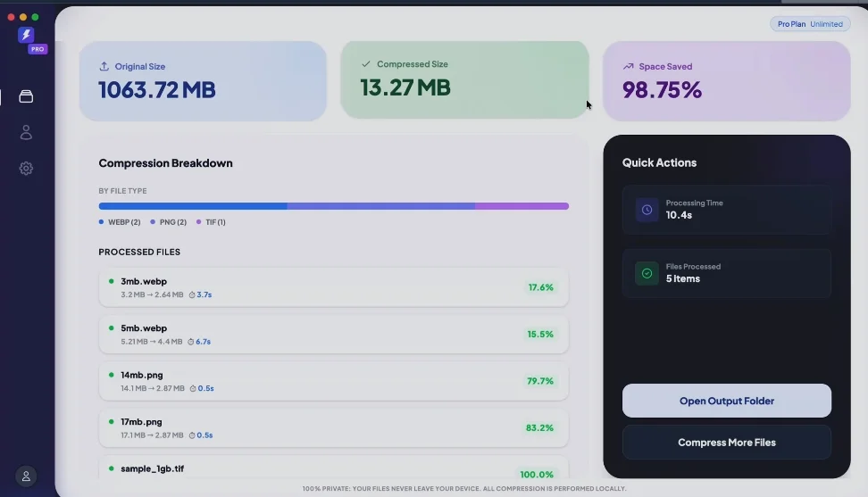Screen dimensions: 868x497
Task: Click green status dot for 5mb.webp
Action: [x=112, y=327]
